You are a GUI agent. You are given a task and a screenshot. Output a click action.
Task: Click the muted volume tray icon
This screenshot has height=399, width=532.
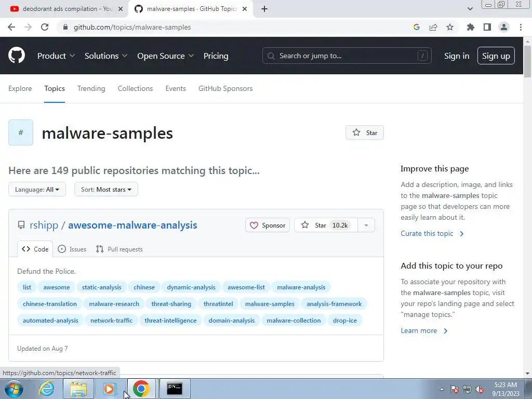[x=480, y=389]
